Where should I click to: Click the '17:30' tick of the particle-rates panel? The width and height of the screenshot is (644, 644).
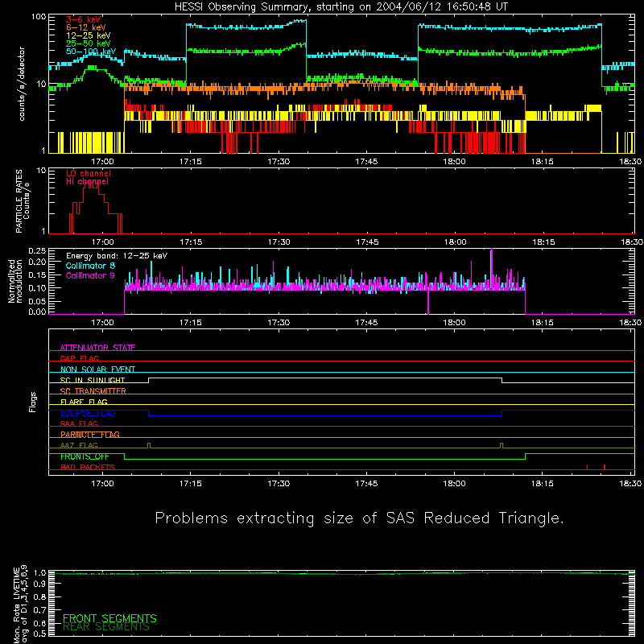[279, 242]
